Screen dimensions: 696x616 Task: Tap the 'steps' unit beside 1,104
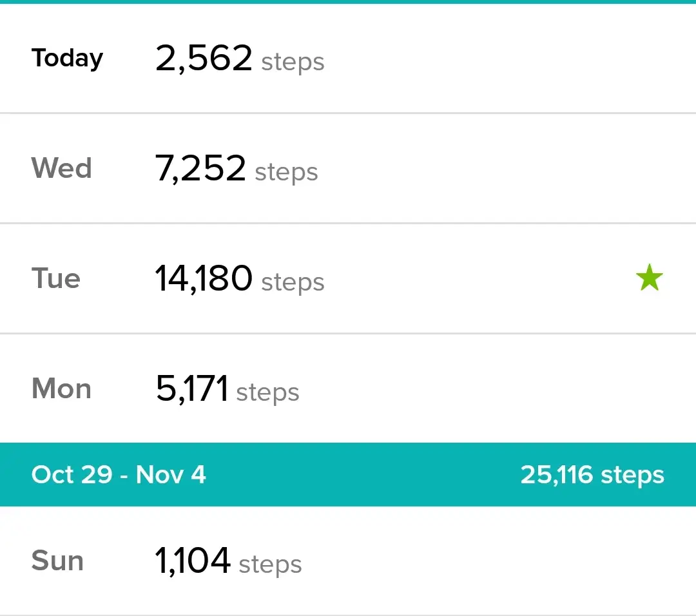click(x=270, y=564)
